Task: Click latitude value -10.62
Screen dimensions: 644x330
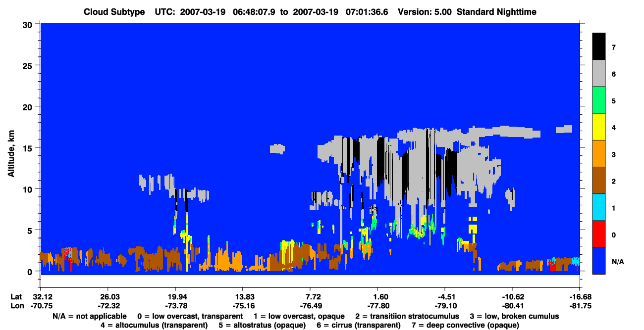Action: 512,297
